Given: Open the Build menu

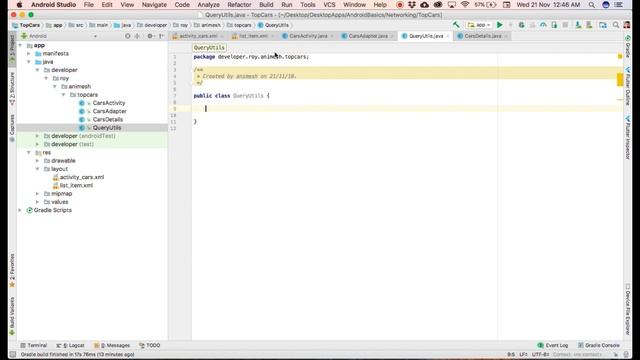Looking at the screenshot, I should click(x=266, y=5).
